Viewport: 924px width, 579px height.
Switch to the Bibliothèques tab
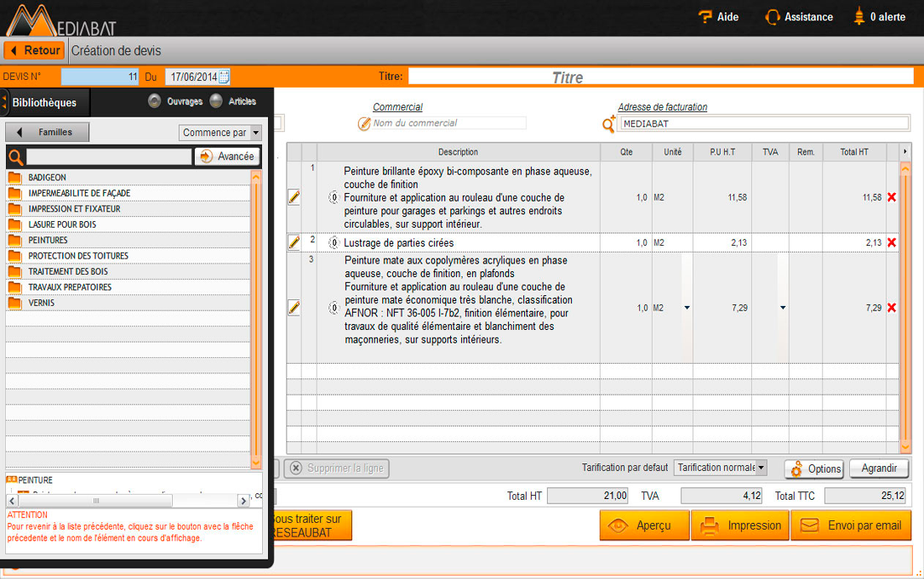46,101
